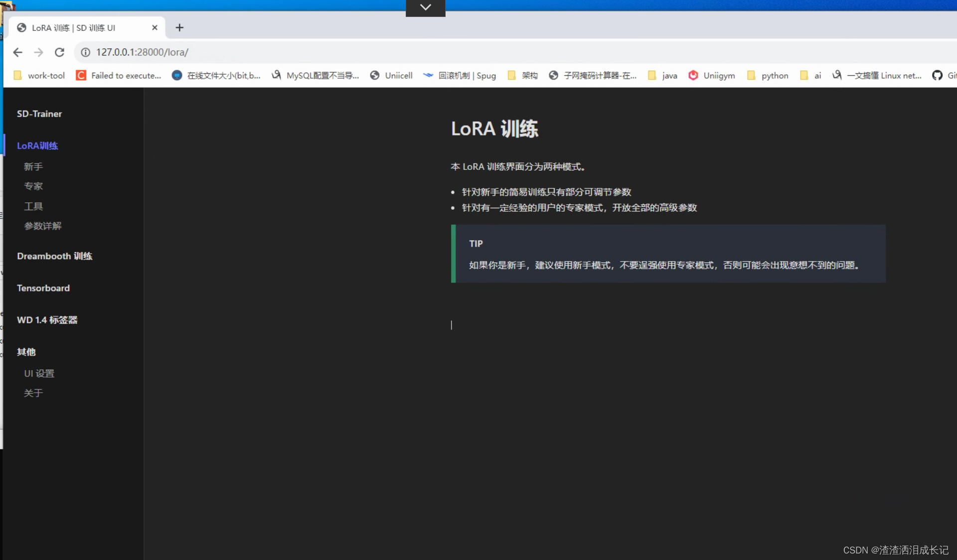Screen dimensions: 957x560
Task: Click the browser back arrow
Action: tap(18, 52)
